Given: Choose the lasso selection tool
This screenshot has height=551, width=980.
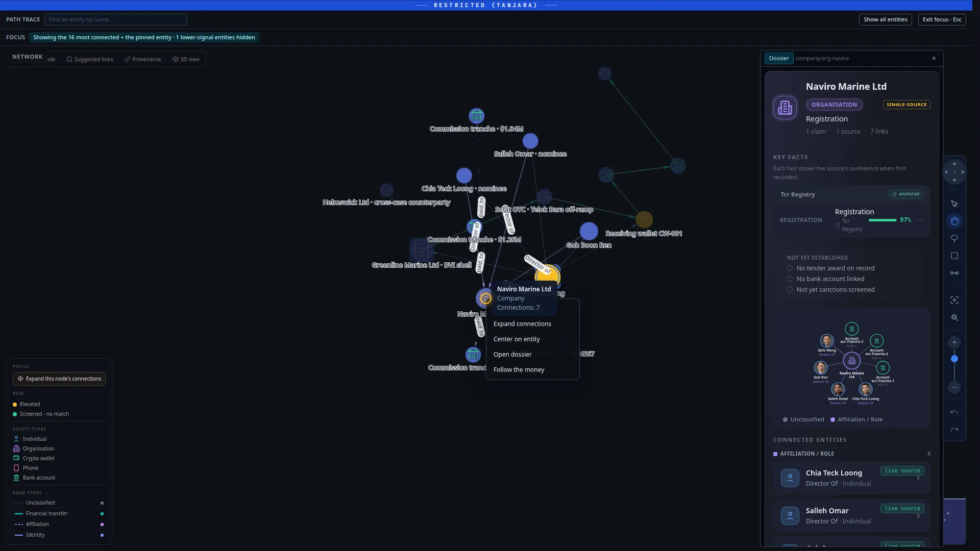Looking at the screenshot, I should pyautogui.click(x=954, y=238).
